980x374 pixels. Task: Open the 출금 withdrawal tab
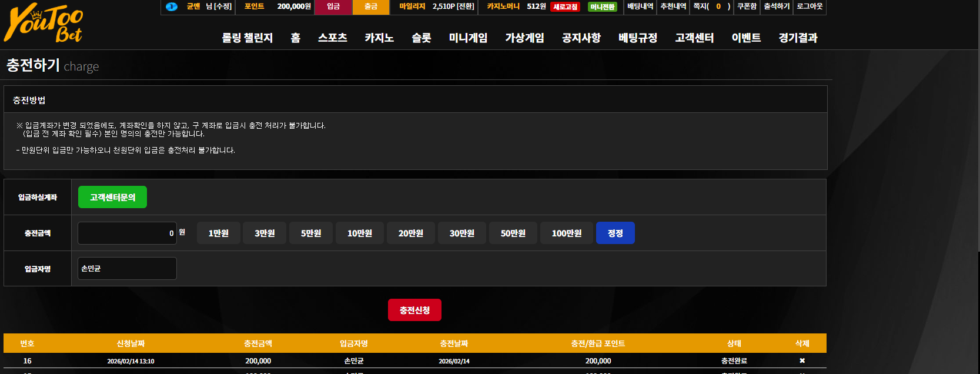(x=371, y=6)
